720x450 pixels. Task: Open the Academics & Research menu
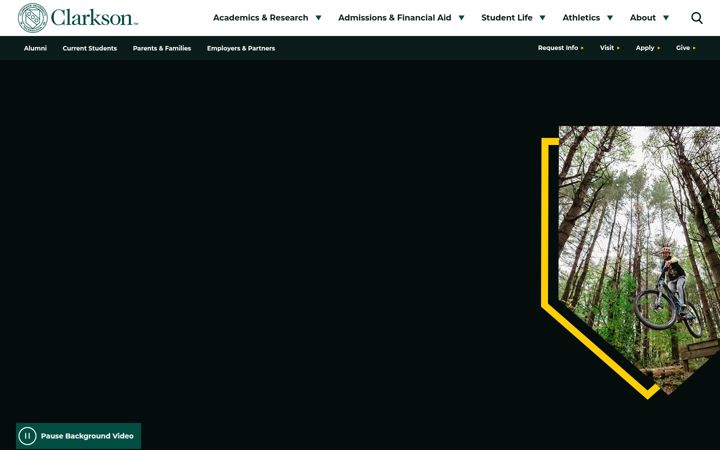pos(260,18)
